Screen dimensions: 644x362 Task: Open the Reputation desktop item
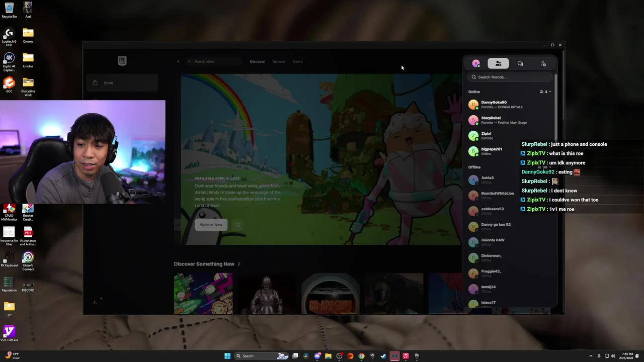pos(9,285)
